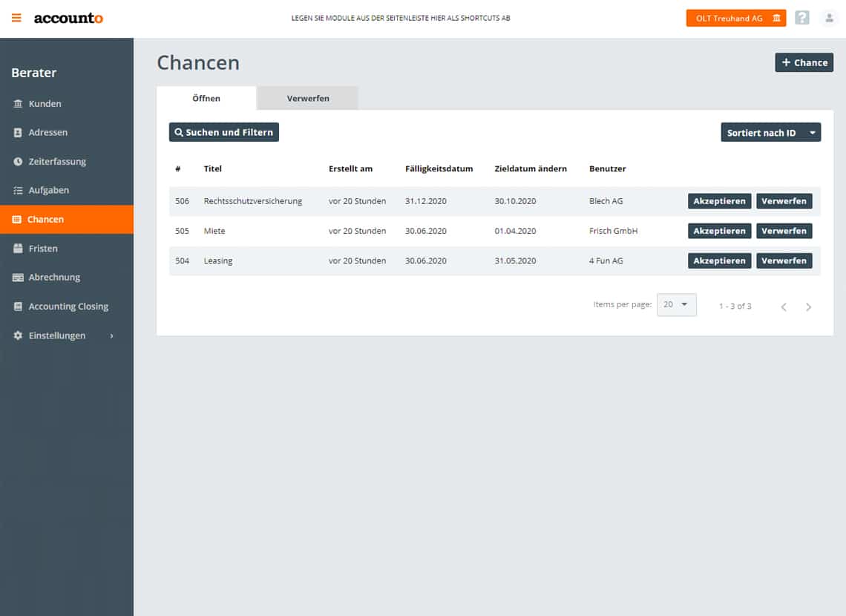Click the Abrechnung billing icon
The height and width of the screenshot is (616, 846).
point(18,278)
